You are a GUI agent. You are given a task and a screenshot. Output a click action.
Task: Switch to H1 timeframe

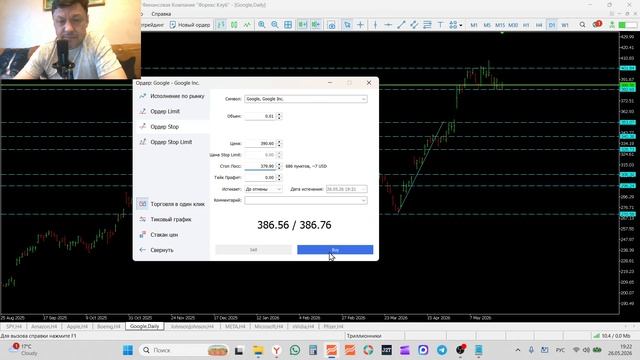point(526,25)
